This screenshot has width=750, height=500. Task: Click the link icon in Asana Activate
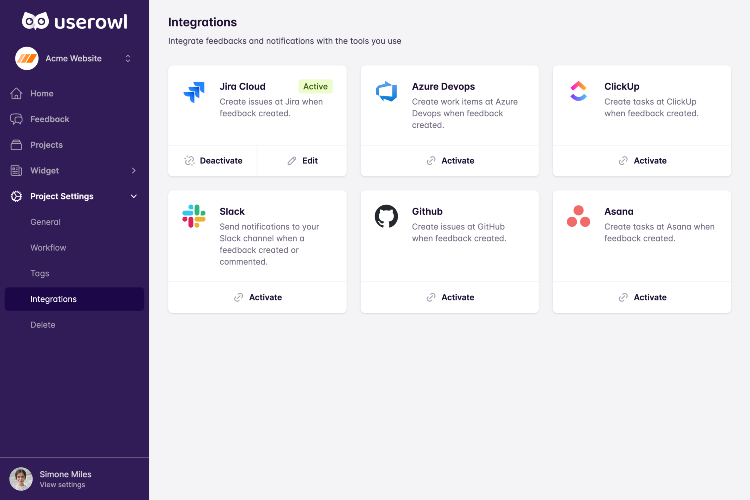coord(623,297)
